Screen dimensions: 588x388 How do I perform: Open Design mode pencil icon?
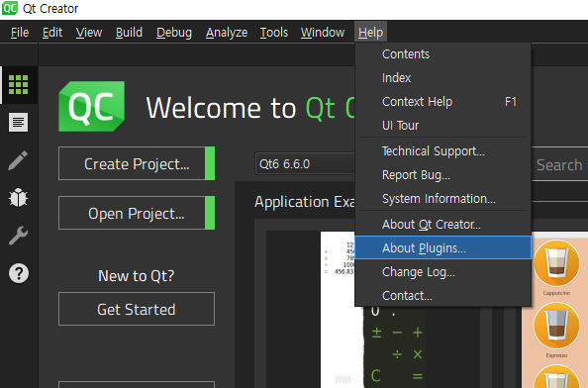(18, 160)
